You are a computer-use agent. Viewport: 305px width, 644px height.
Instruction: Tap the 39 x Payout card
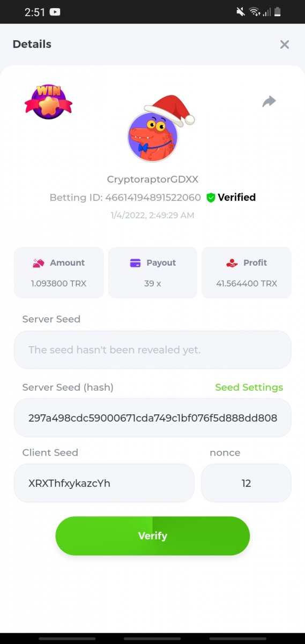(153, 273)
